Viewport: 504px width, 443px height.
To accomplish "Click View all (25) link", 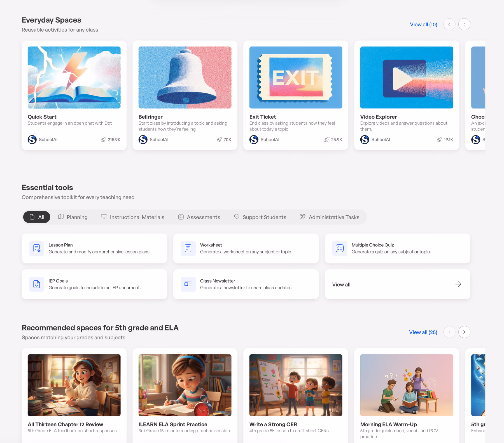I will 423,332.
